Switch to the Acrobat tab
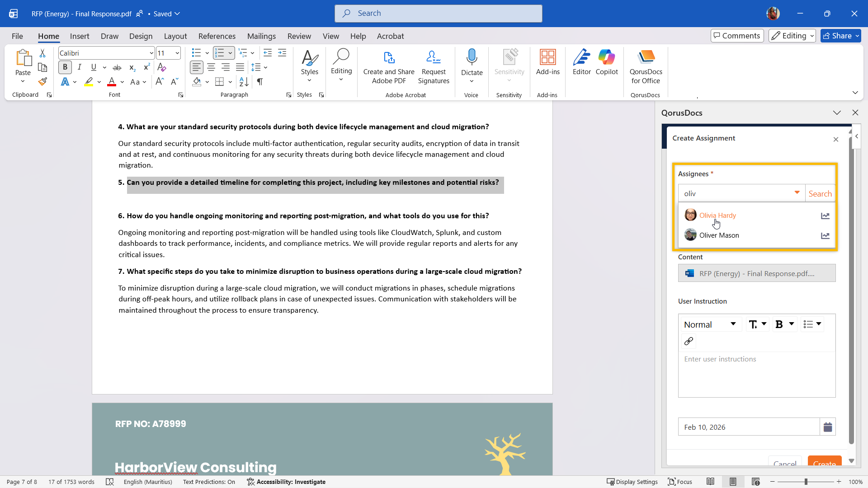Viewport: 868px width, 488px height. (x=390, y=36)
